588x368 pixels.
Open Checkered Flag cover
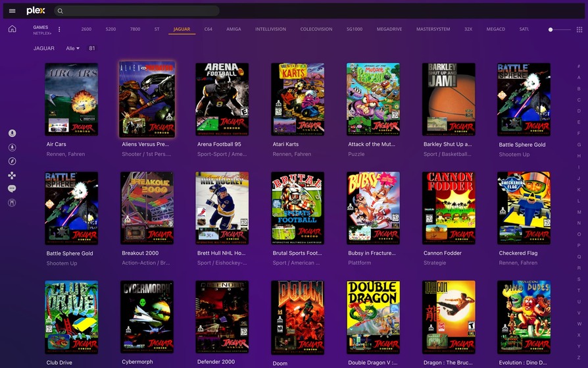click(x=524, y=208)
